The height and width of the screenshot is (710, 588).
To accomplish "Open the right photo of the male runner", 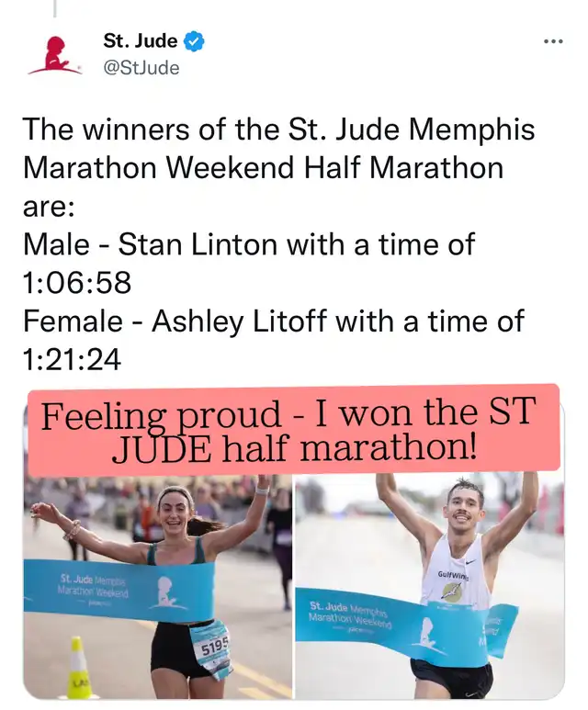I will coord(429,588).
